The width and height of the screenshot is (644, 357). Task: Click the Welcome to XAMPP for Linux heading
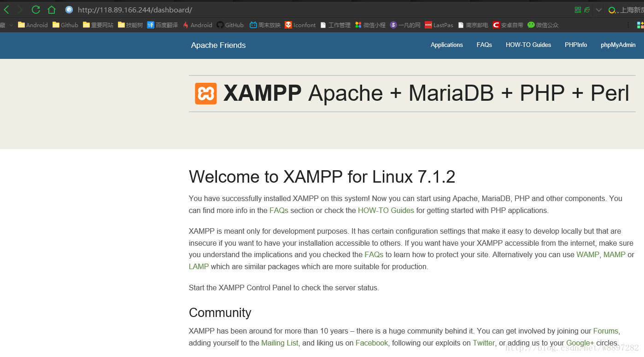coord(322,177)
